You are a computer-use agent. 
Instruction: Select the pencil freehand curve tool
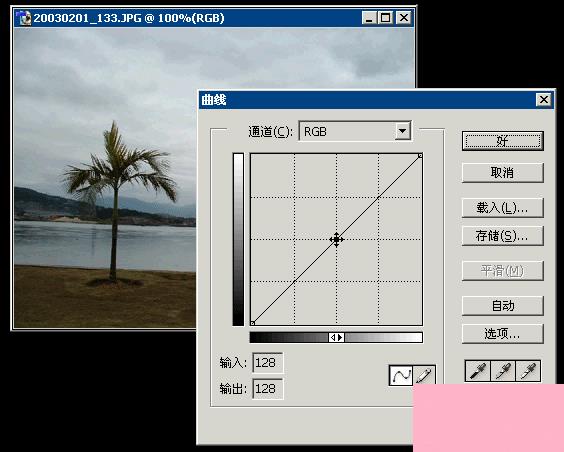point(424,375)
